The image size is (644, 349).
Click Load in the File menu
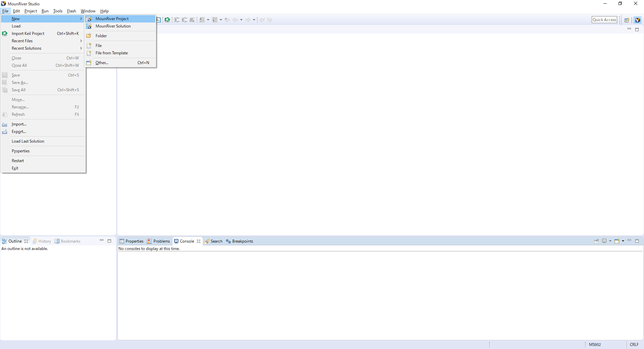[43, 26]
